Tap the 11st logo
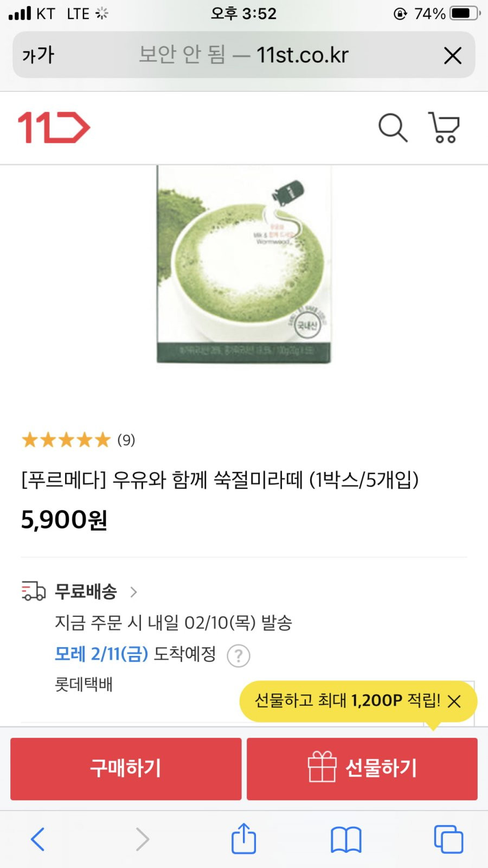Viewport: 488px width, 868px height. coord(54,128)
